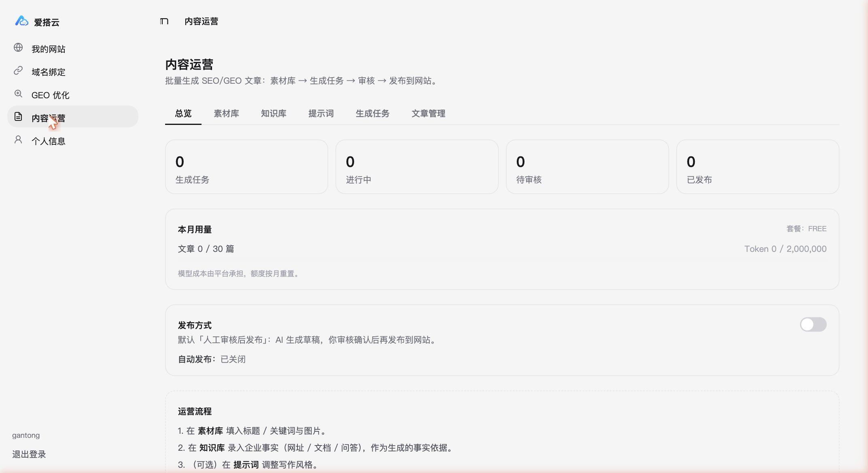
Task: Click the 进行中 count card
Action: pyautogui.click(x=417, y=167)
